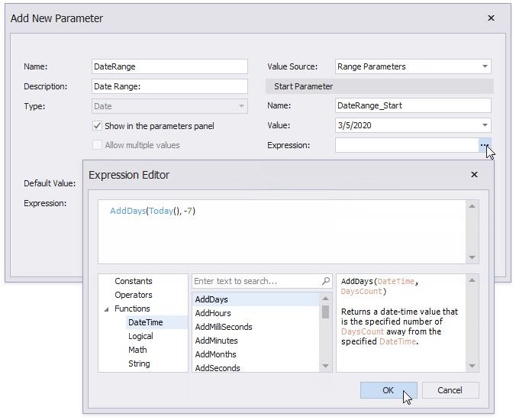516x420 pixels.
Task: Expand the Type dropdown
Action: point(242,106)
